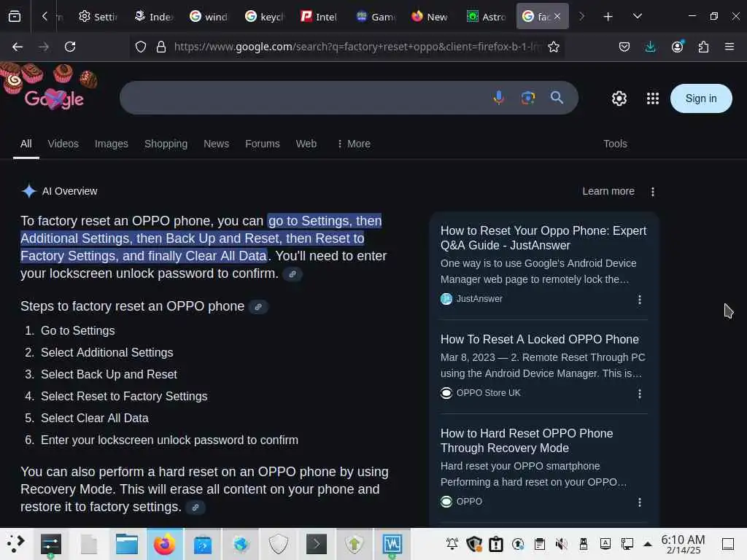This screenshot has height=560, width=747.
Task: Open OPPO result three-dot menu
Action: click(639, 502)
